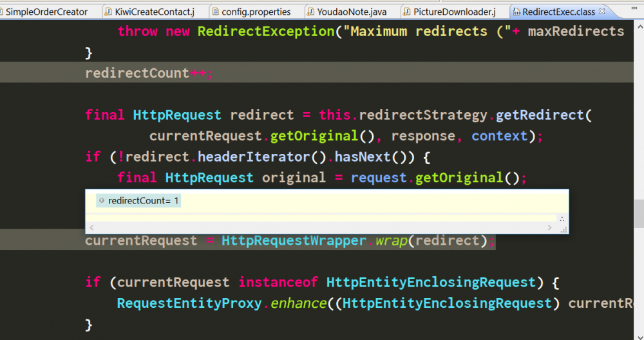The height and width of the screenshot is (340, 644).
Task: Open the KiwiCreateContact.j editor tab
Action: click(155, 12)
